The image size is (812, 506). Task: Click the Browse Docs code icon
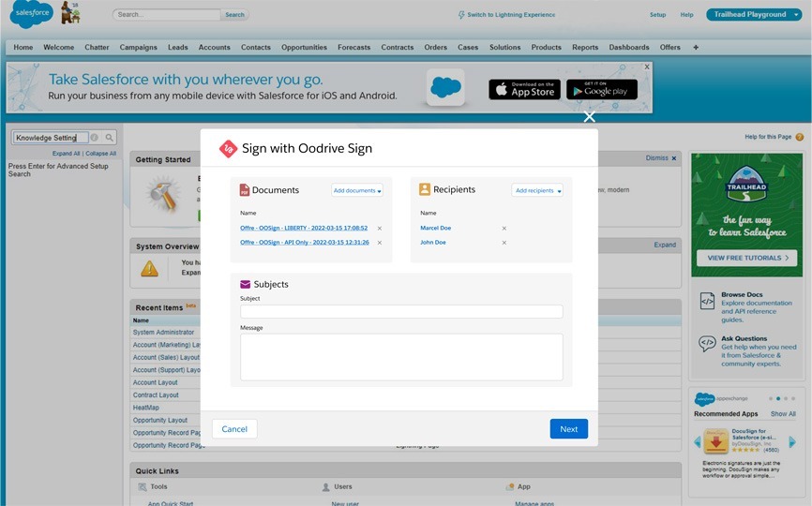coord(707,301)
